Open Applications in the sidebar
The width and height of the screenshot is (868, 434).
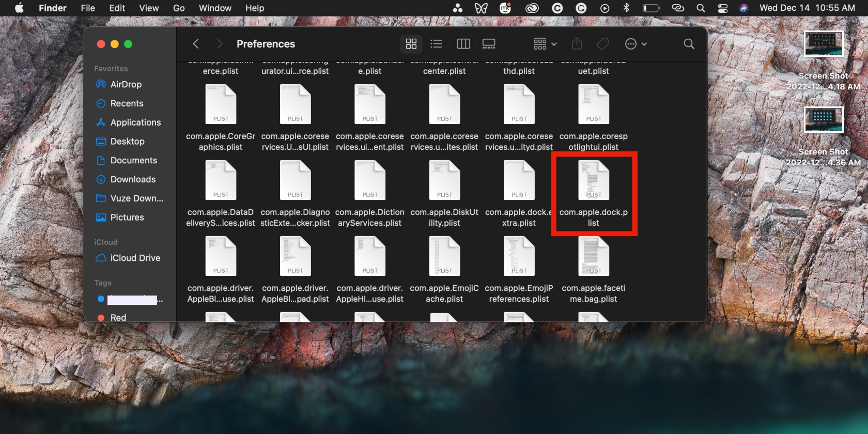135,122
